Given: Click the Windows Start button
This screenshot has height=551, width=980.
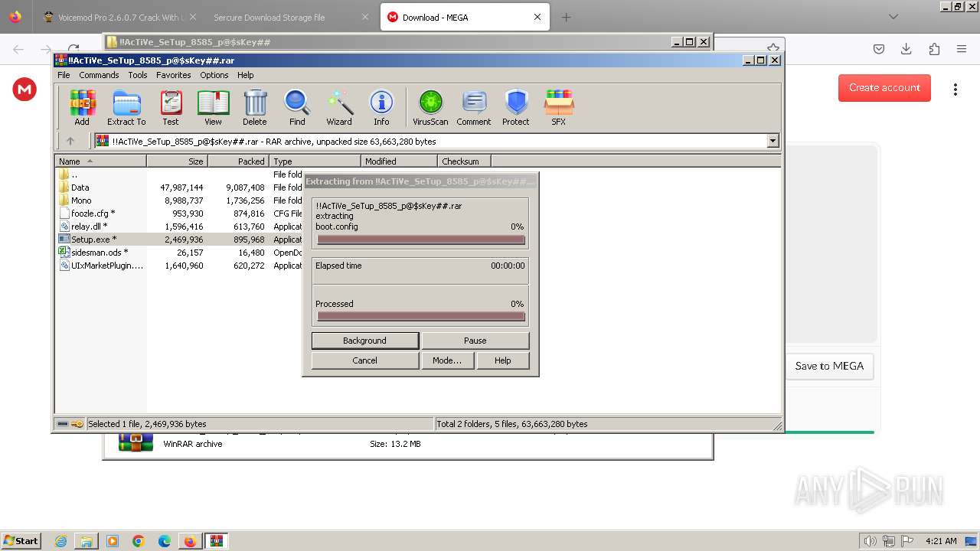Looking at the screenshot, I should click(x=21, y=541).
